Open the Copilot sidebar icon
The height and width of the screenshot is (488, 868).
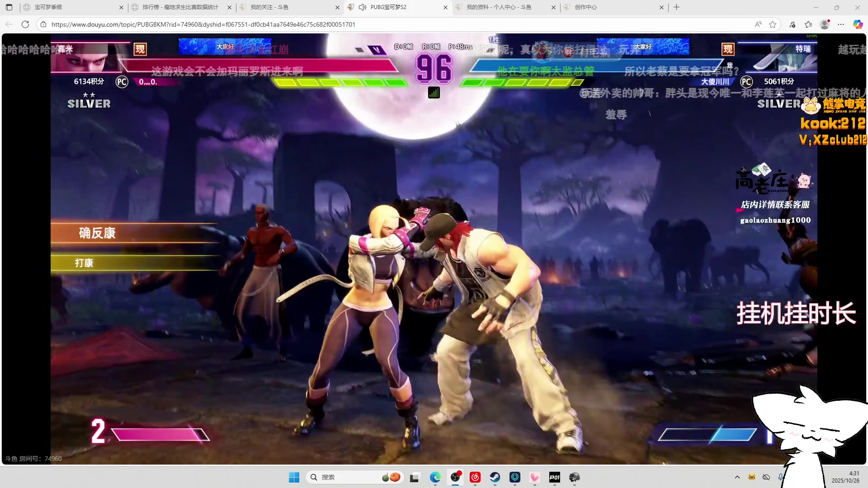(858, 24)
